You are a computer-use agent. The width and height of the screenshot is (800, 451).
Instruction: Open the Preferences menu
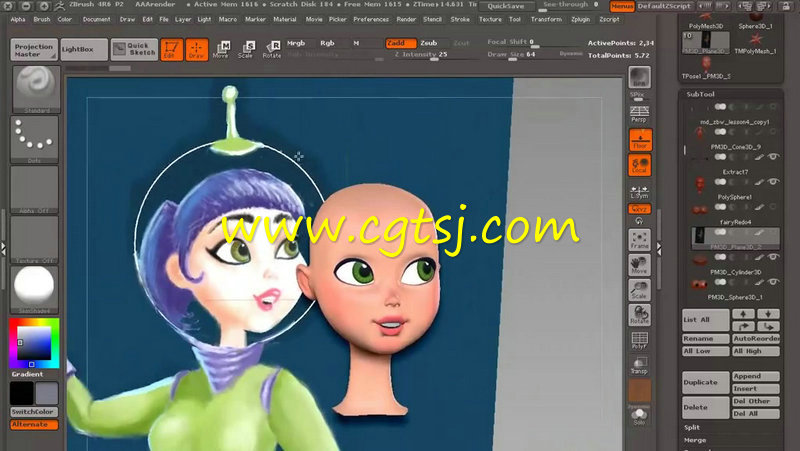point(371,19)
